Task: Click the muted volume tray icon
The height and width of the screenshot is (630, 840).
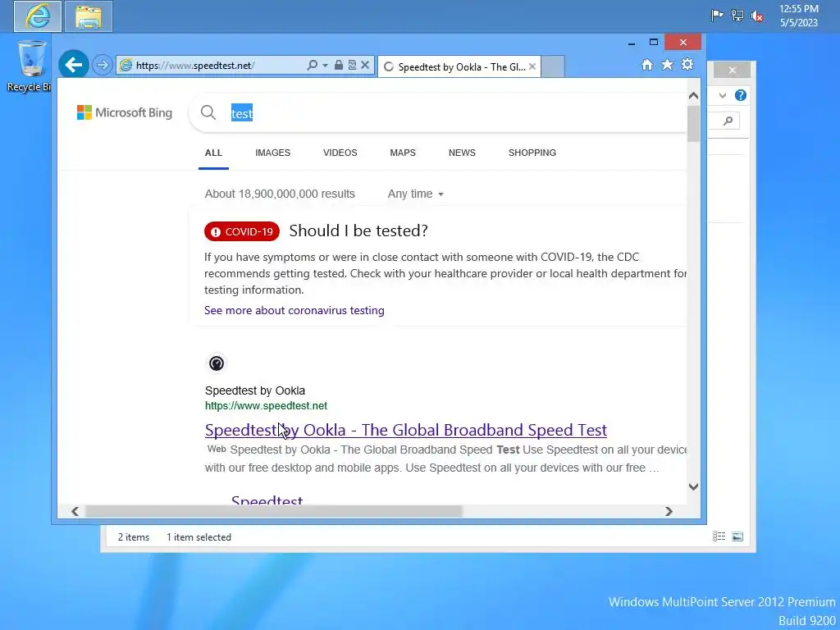Action: coord(757,16)
